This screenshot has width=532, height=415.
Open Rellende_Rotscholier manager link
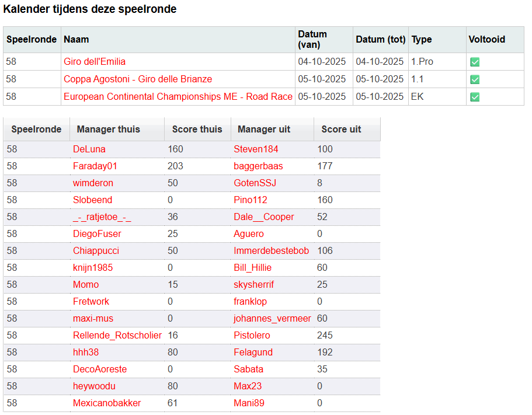(x=117, y=336)
